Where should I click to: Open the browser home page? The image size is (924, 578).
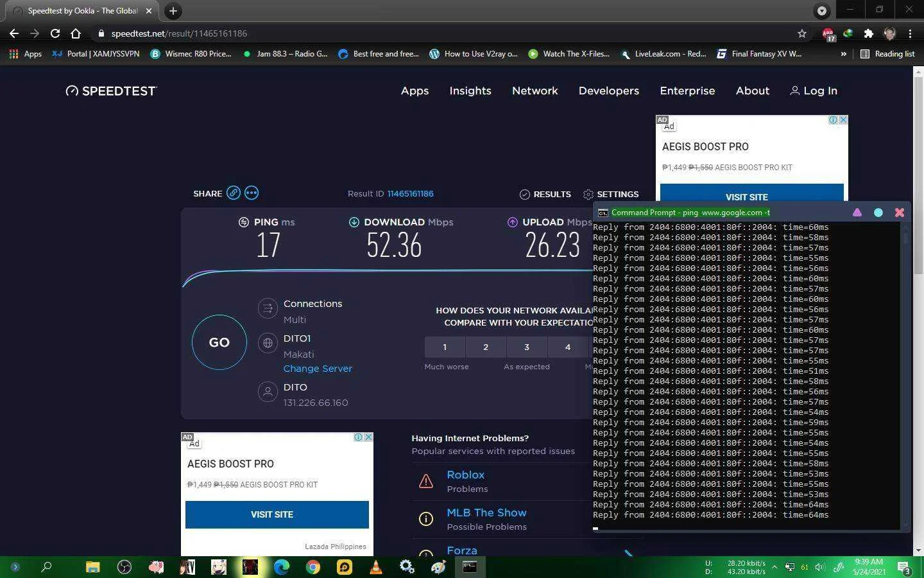76,33
